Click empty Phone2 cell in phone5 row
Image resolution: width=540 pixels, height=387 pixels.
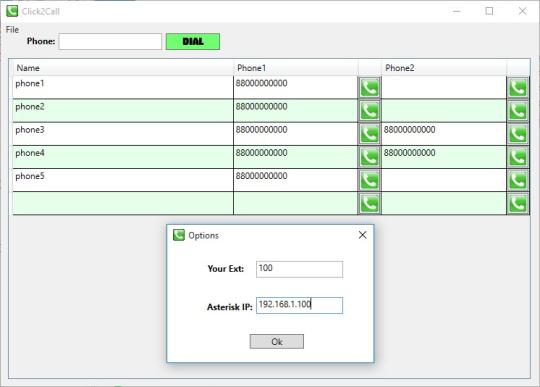[x=444, y=180]
